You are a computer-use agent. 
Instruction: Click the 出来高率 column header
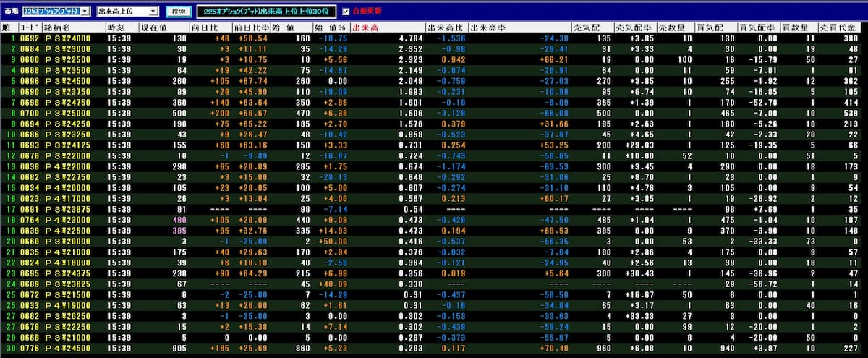(x=488, y=27)
